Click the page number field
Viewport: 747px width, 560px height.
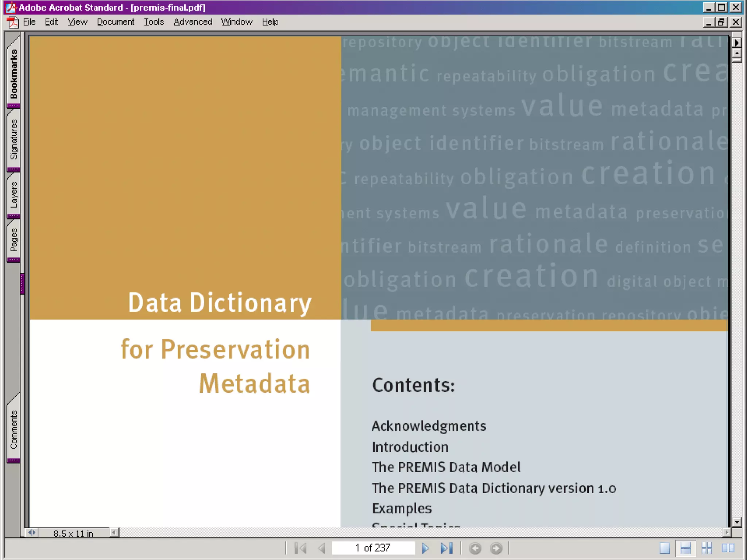[x=373, y=548]
